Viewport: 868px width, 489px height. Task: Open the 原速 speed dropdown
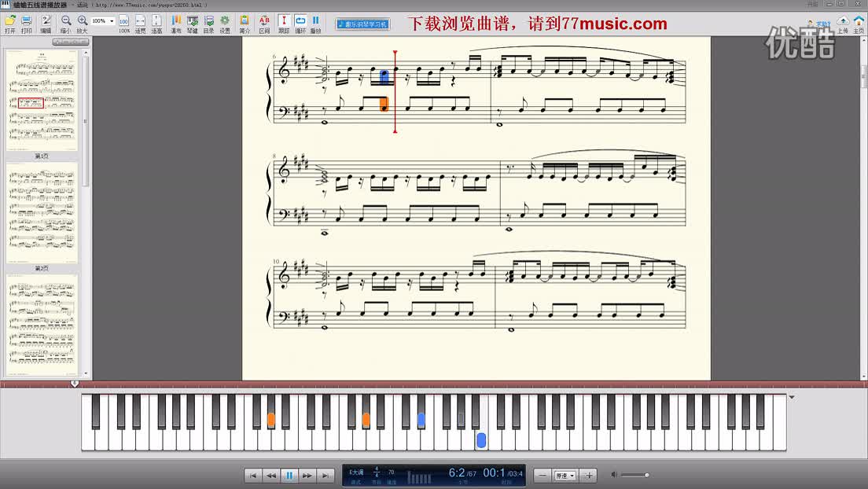565,475
